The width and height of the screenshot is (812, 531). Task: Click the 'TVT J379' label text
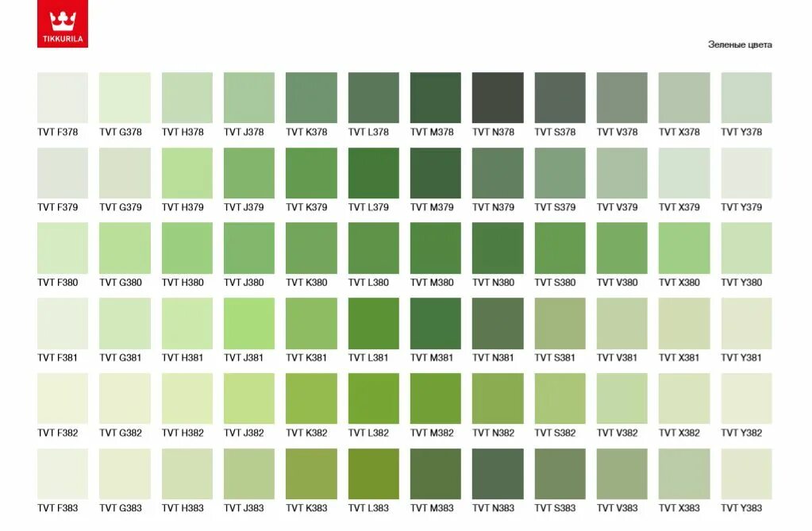click(x=244, y=207)
